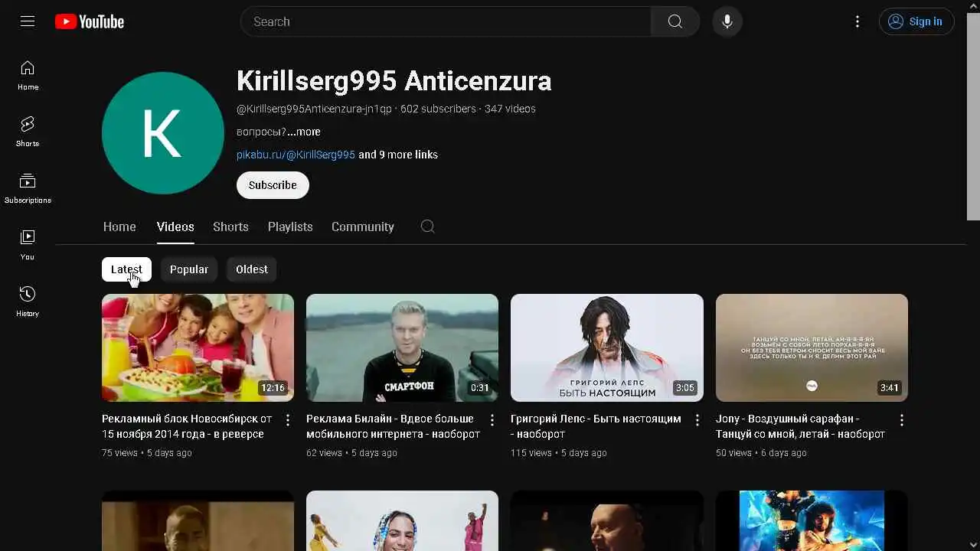
Task: Open options for Реклама Билайн video
Action: click(x=492, y=420)
